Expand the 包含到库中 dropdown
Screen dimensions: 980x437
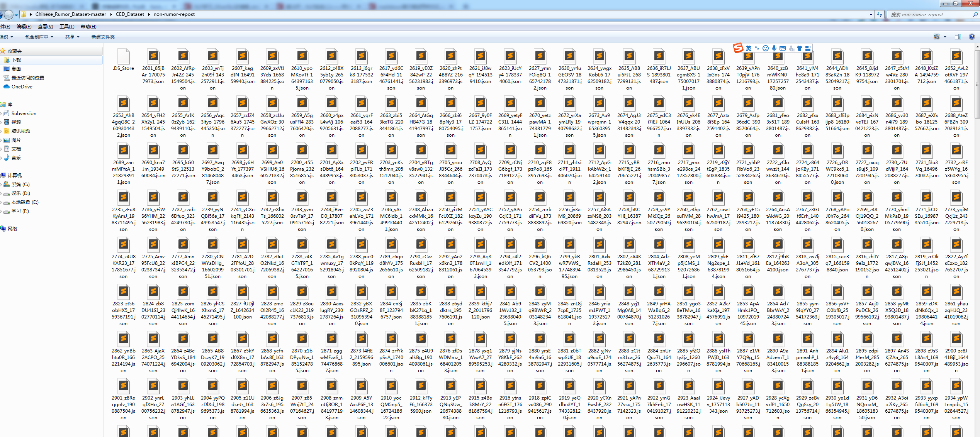[39, 37]
